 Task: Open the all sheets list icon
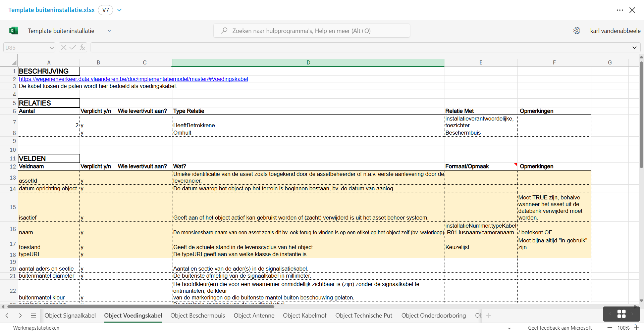(x=34, y=316)
